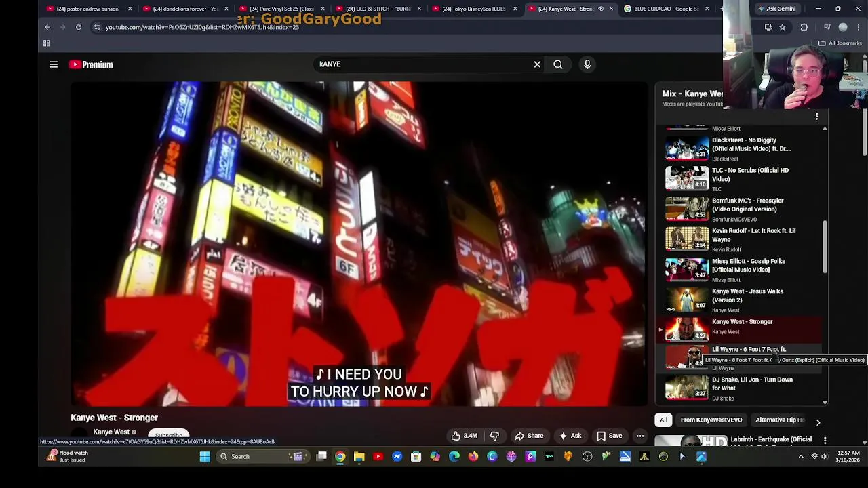
Task: Switch to BLUE CURACAO Google tab
Action: pyautogui.click(x=666, y=9)
